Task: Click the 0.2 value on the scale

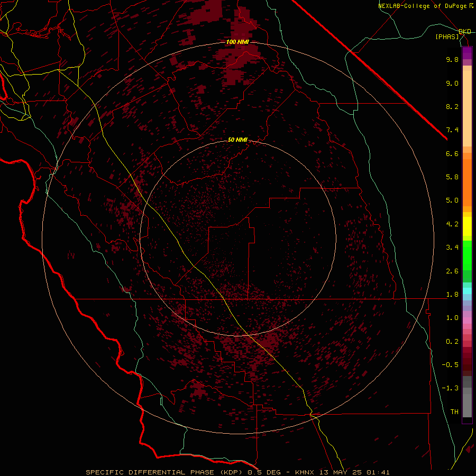Action: (x=452, y=342)
